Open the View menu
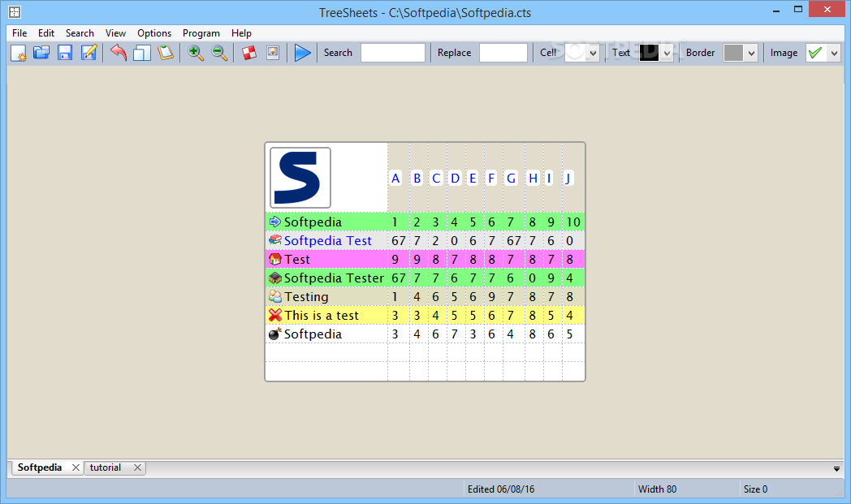This screenshot has height=504, width=851. point(115,33)
